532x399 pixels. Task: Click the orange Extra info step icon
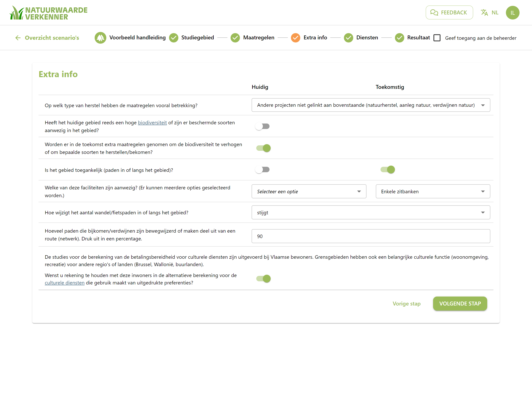[x=295, y=38]
